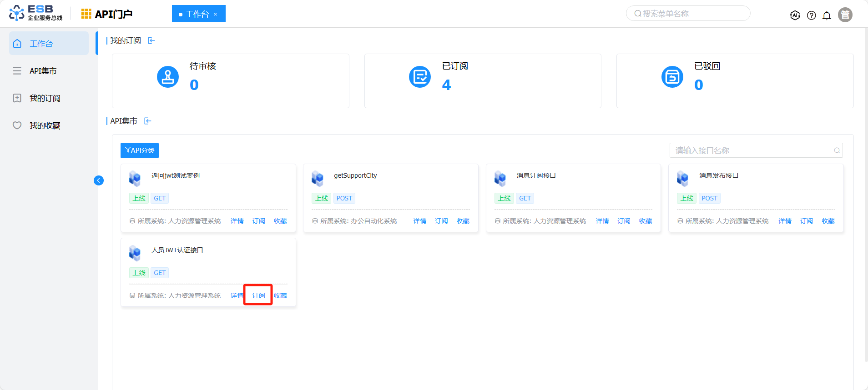This screenshot has width=868, height=390.
Task: Open 我的收藏 from the sidebar
Action: [45, 125]
